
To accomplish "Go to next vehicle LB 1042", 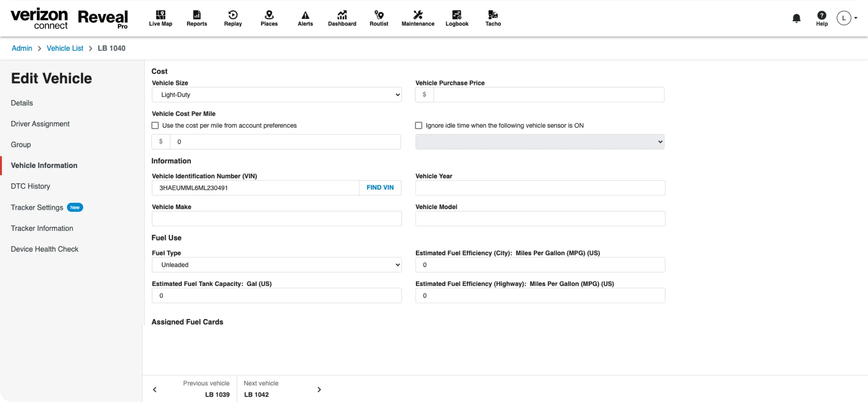I will click(261, 389).
